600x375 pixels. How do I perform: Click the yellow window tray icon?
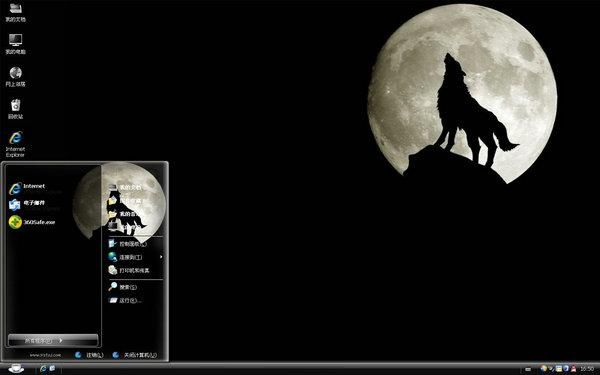[559, 369]
